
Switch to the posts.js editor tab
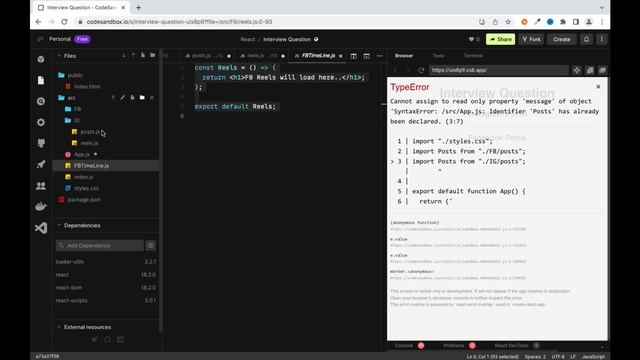coord(202,56)
